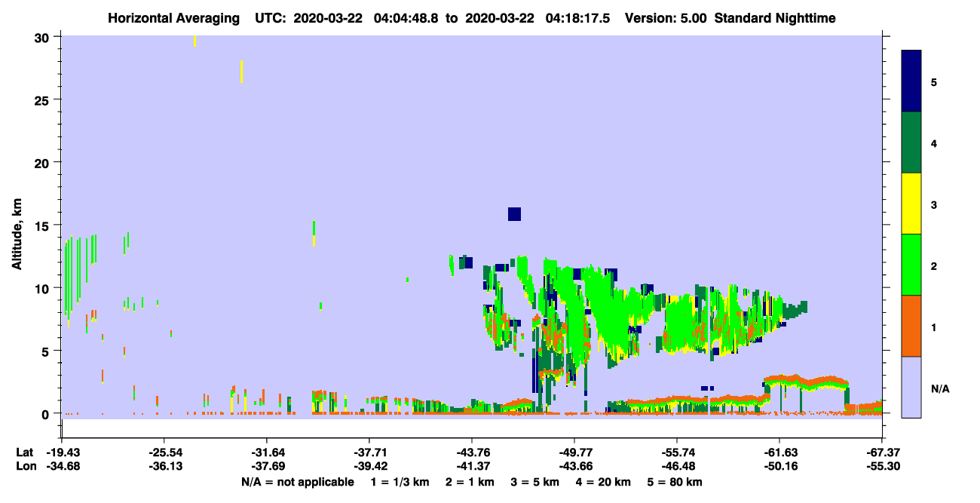Click latitude value -67.37
980x503 pixels.
(882, 452)
